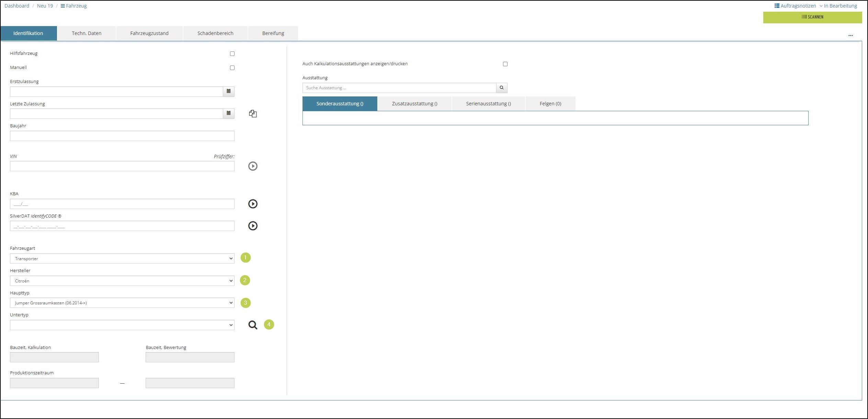
Task: Open three-dots more options menu
Action: point(850,35)
